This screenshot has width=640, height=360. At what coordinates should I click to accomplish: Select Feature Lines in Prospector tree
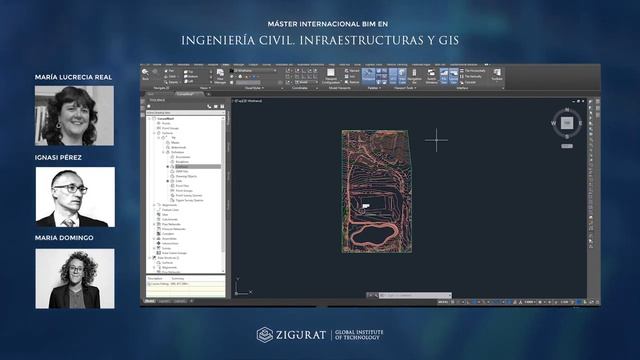pos(170,210)
